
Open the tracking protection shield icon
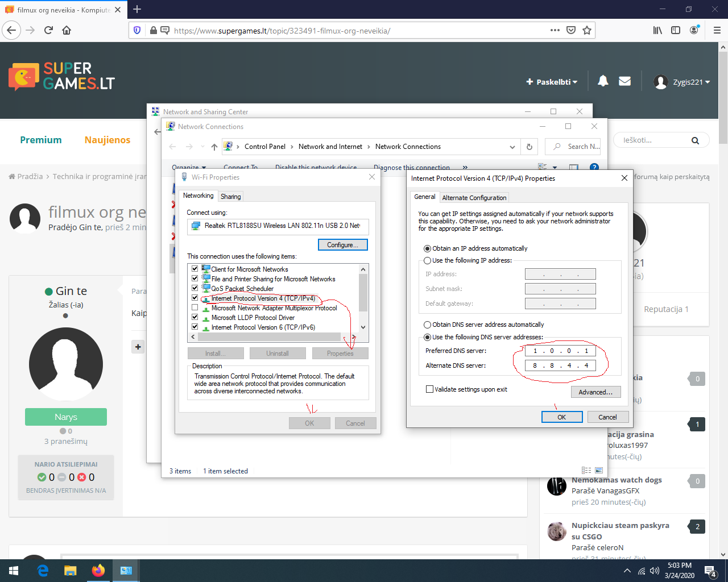pyautogui.click(x=136, y=30)
